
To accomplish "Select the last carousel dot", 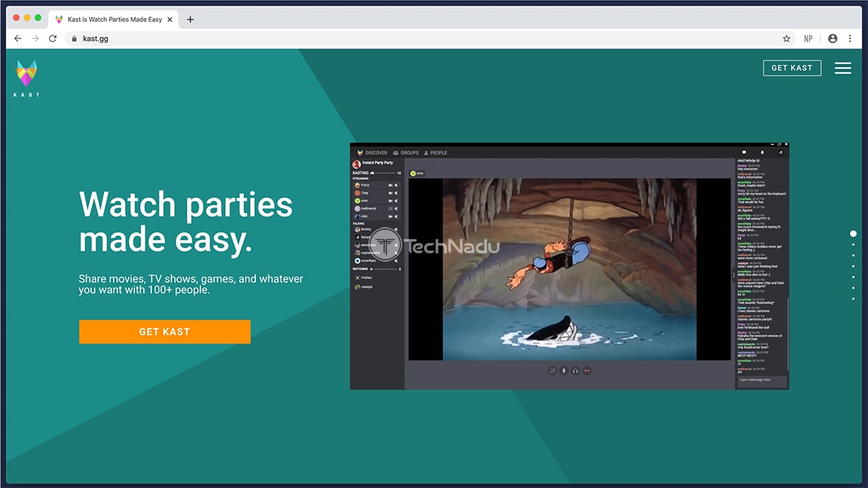I will point(854,299).
